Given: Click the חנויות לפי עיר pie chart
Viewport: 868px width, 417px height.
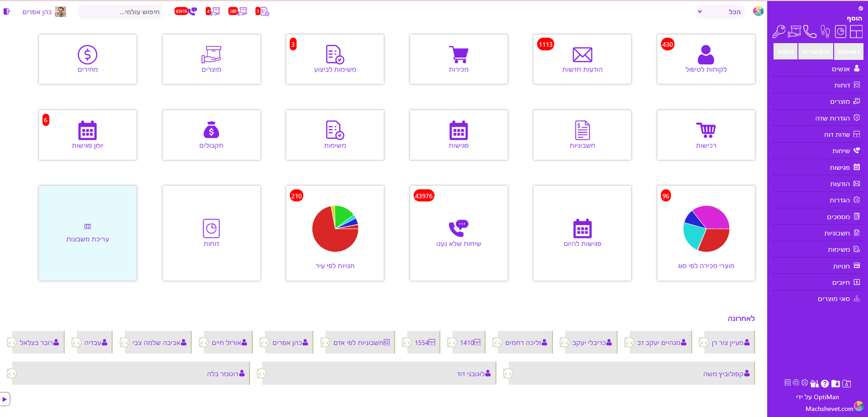Looking at the screenshot, I should point(335,229).
